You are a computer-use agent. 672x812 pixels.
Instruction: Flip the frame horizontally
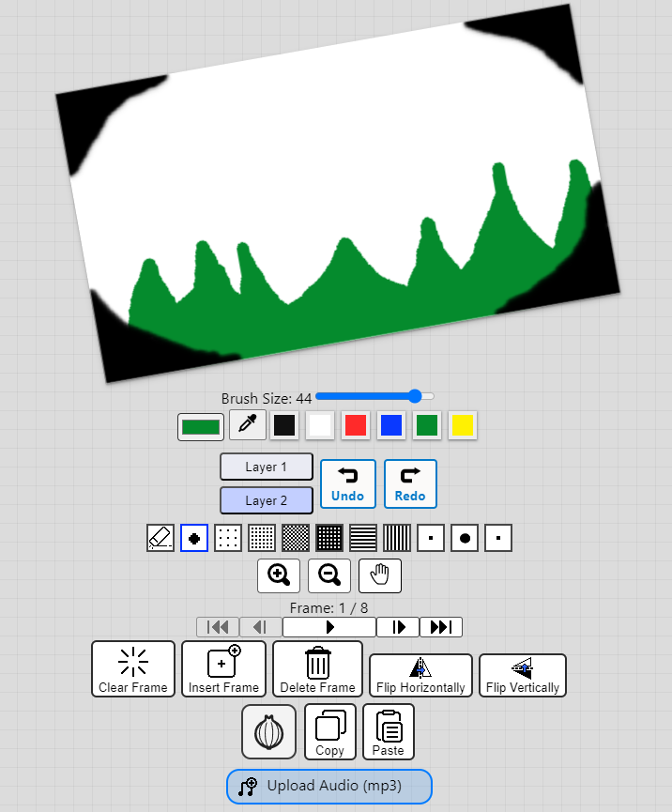(420, 675)
